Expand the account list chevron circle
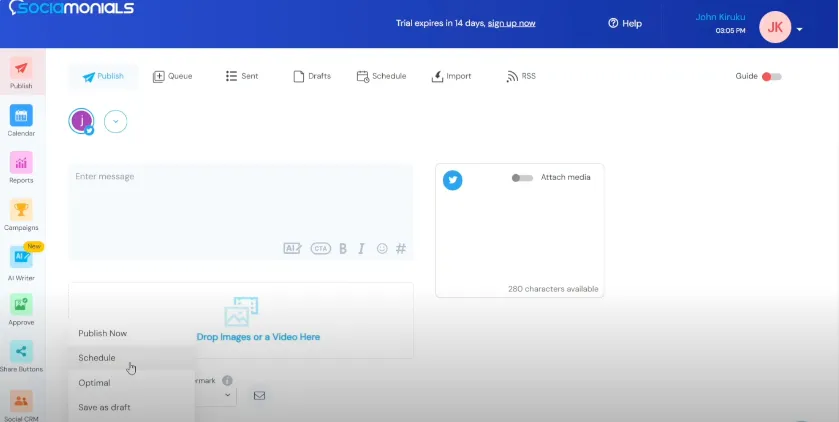The image size is (839, 422). click(116, 122)
